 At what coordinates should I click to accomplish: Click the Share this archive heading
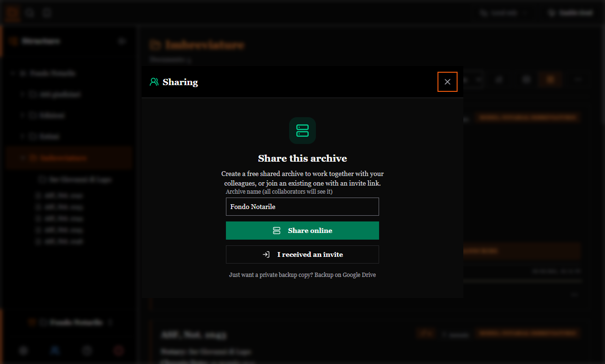pyautogui.click(x=302, y=158)
